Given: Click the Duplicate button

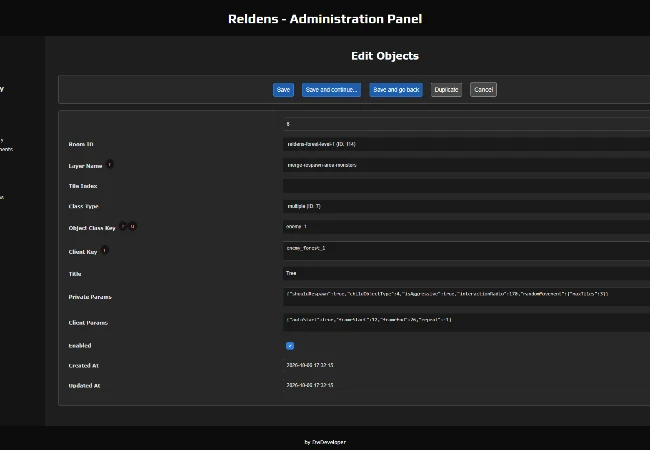Looking at the screenshot, I should (x=446, y=90).
